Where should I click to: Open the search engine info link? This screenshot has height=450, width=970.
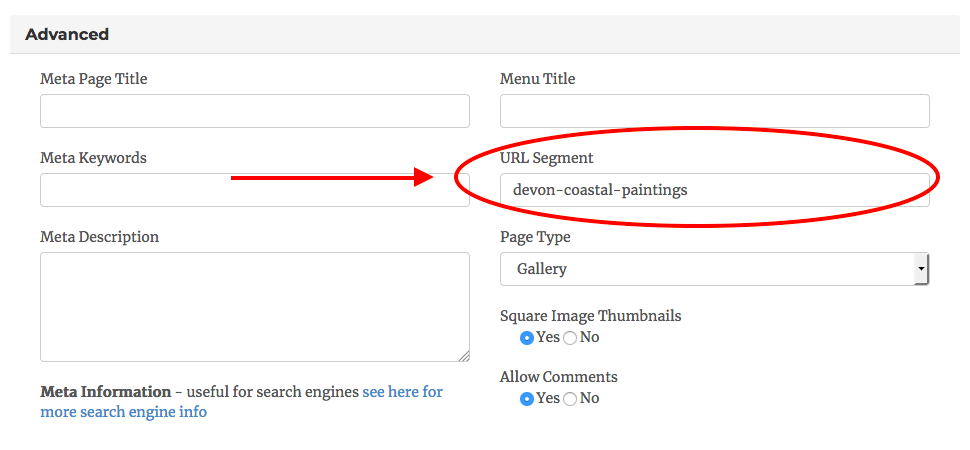pos(402,392)
